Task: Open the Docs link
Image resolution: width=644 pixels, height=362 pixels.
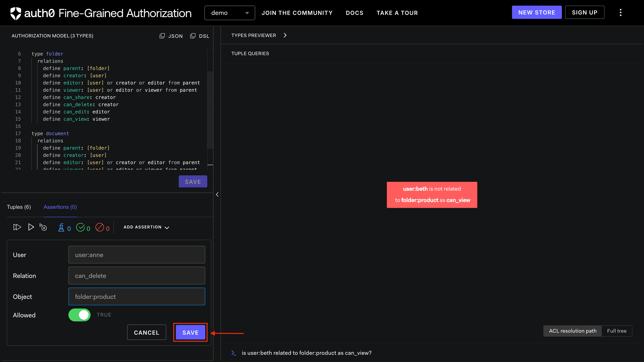Action: (354, 13)
